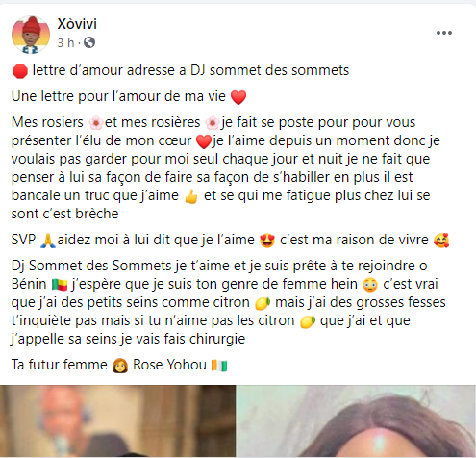Click the smiling hearts emoji after 'vivre'
The height and width of the screenshot is (458, 476).
pyautogui.click(x=441, y=241)
